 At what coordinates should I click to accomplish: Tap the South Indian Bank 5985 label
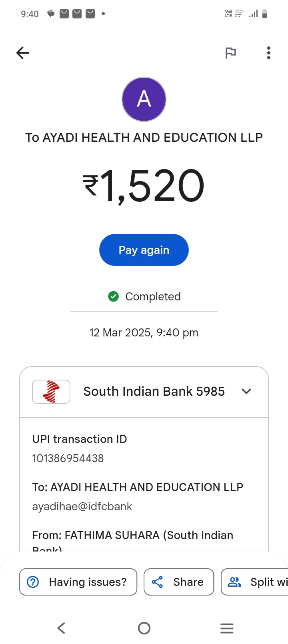coord(154,391)
